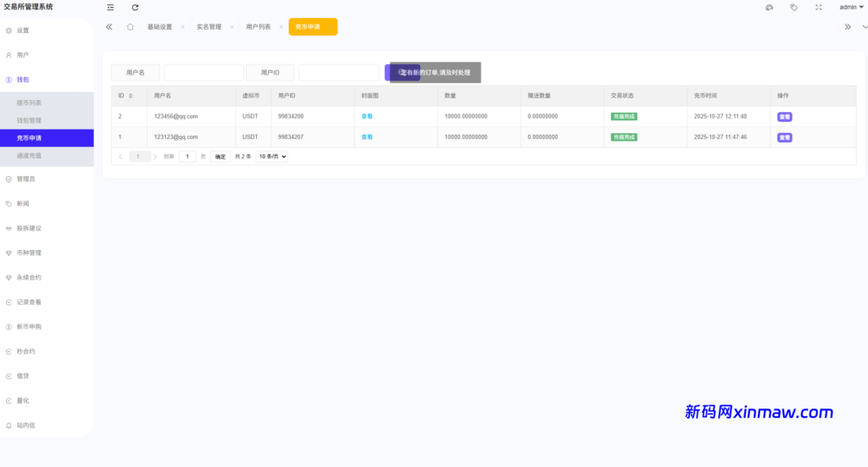The width and height of the screenshot is (868, 467).
Task: Expand the tab options chevron at far right
Action: (x=865, y=27)
